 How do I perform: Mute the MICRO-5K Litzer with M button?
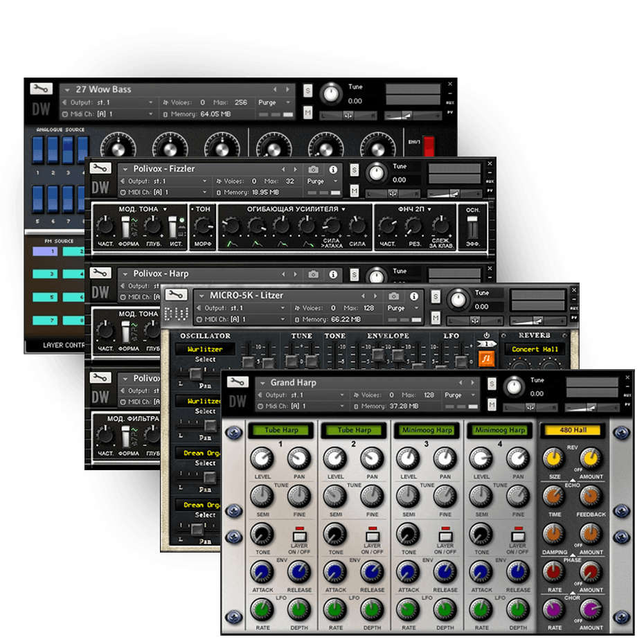(x=436, y=317)
